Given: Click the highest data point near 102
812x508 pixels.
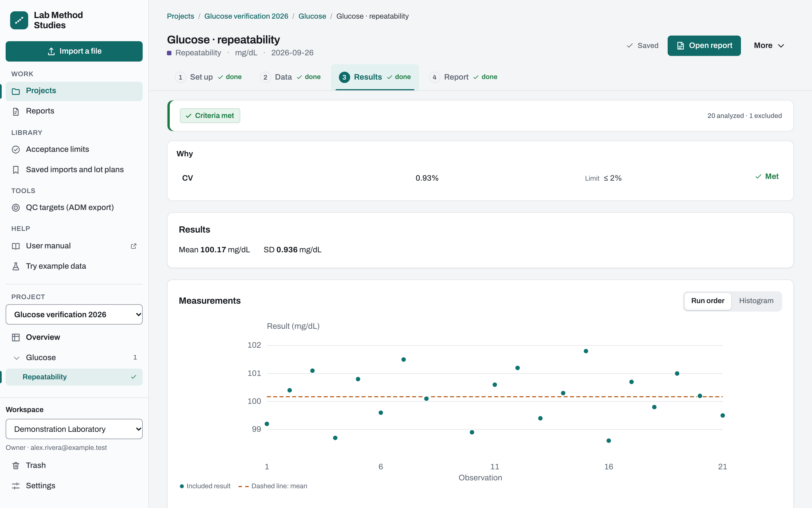Looking at the screenshot, I should tap(586, 351).
